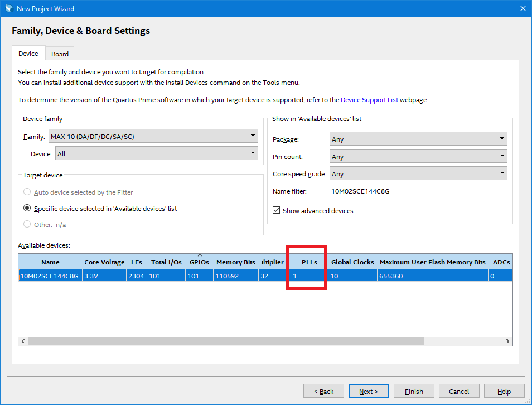Image resolution: width=532 pixels, height=405 pixels.
Task: Close the New Project Wizard window
Action: point(523,8)
